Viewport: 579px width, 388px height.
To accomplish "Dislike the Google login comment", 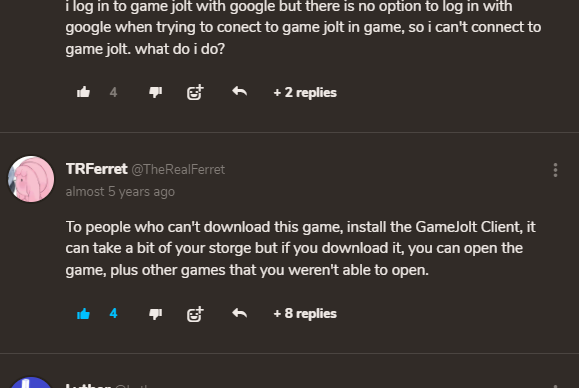I will (155, 92).
